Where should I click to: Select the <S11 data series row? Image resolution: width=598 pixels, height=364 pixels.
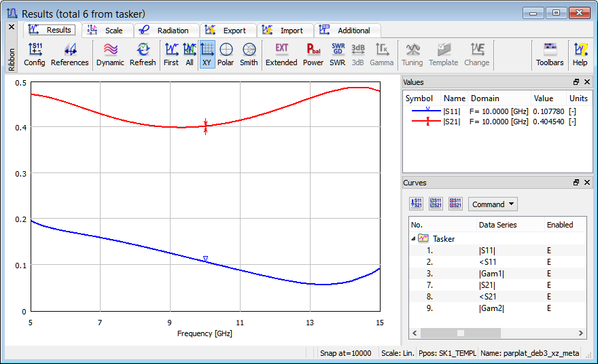(497, 262)
